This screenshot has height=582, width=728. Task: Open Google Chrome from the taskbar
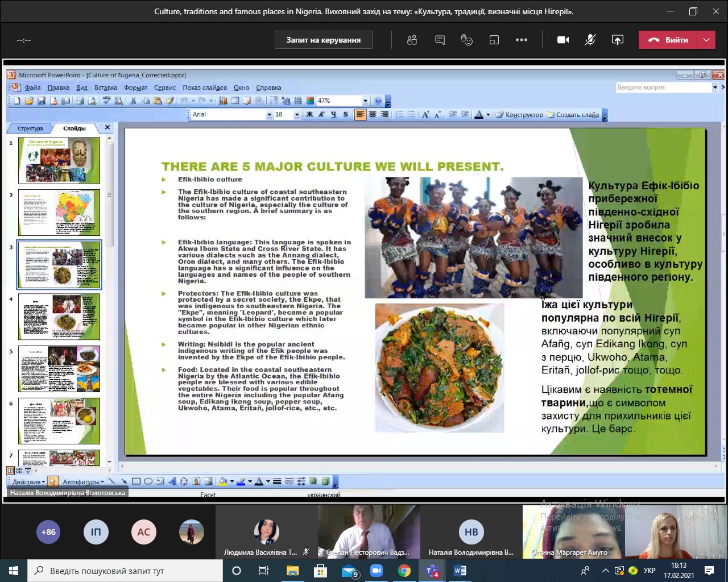click(x=404, y=571)
